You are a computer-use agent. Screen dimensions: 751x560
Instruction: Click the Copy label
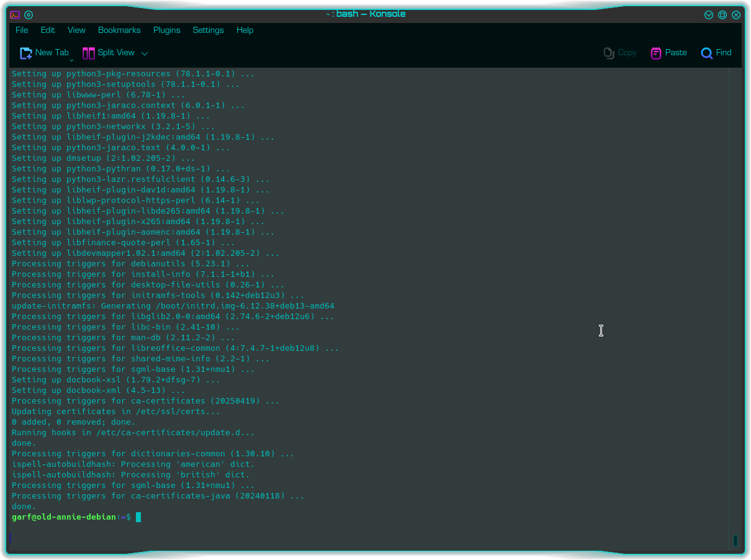click(627, 53)
